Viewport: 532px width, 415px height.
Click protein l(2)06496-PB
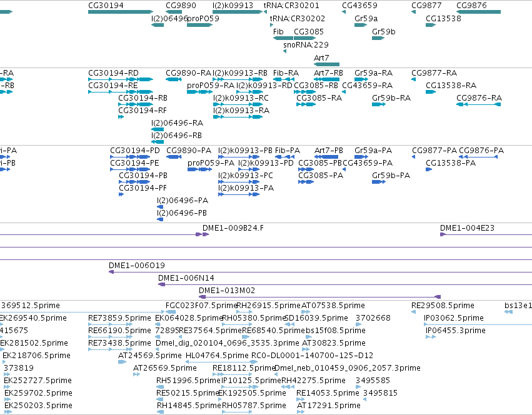pos(160,219)
